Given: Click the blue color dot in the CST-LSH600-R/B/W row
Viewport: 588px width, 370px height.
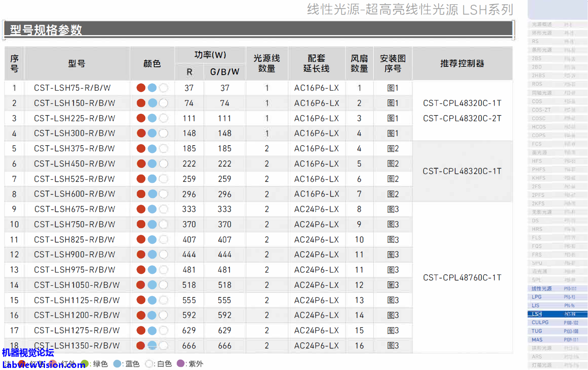Looking at the screenshot, I should point(152,194).
